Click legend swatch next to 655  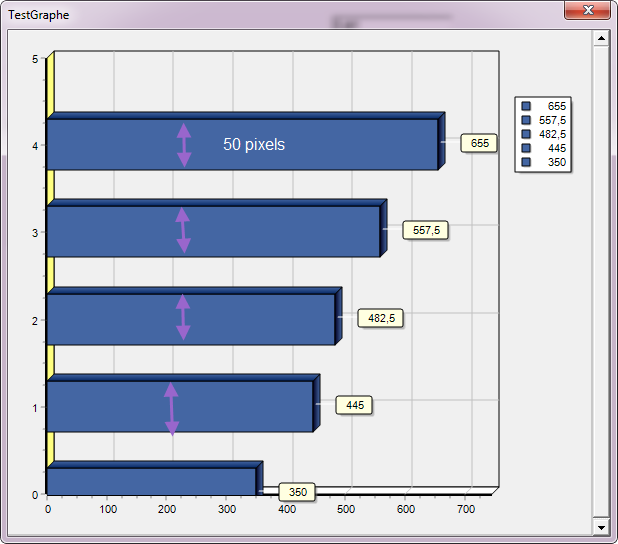point(526,106)
